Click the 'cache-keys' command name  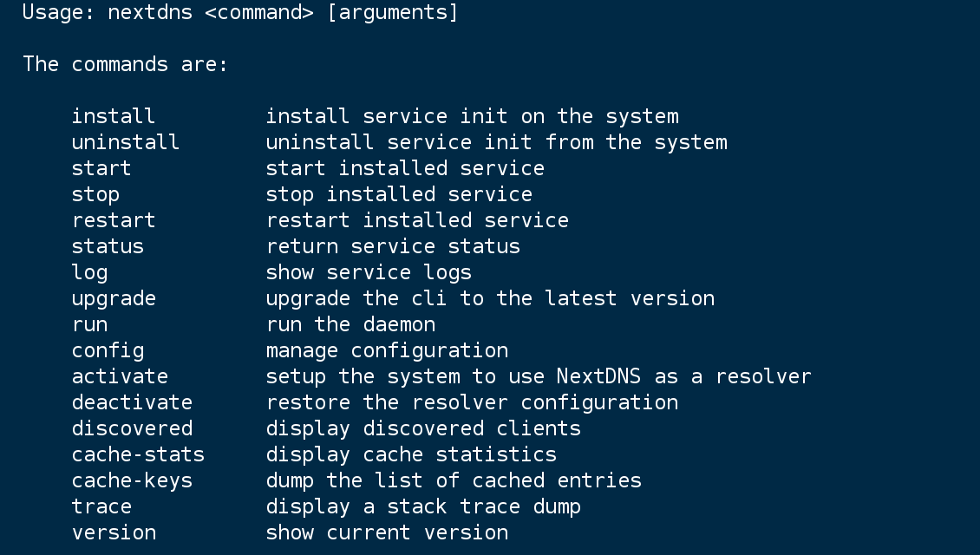click(x=132, y=480)
